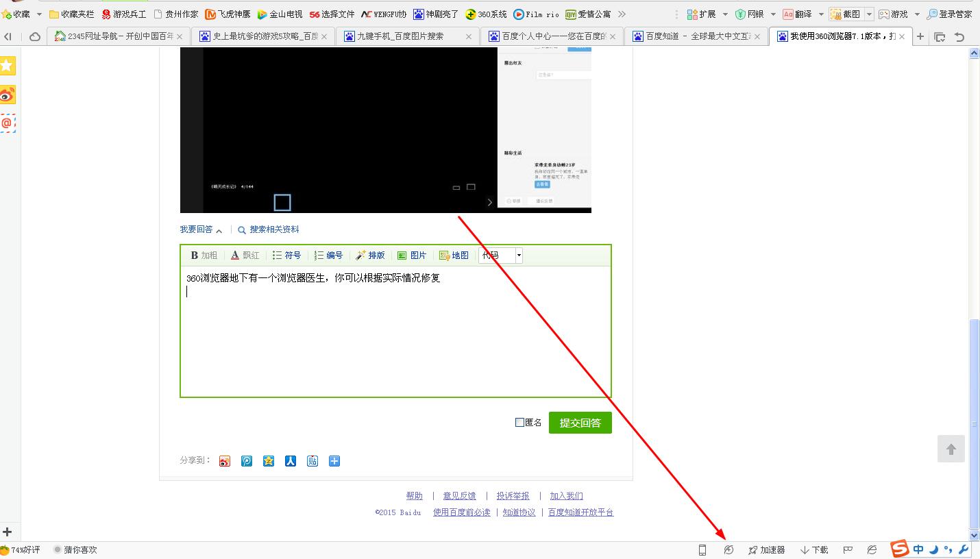Open the 加速器 accelerator
This screenshot has width=980, height=559.
tap(766, 549)
